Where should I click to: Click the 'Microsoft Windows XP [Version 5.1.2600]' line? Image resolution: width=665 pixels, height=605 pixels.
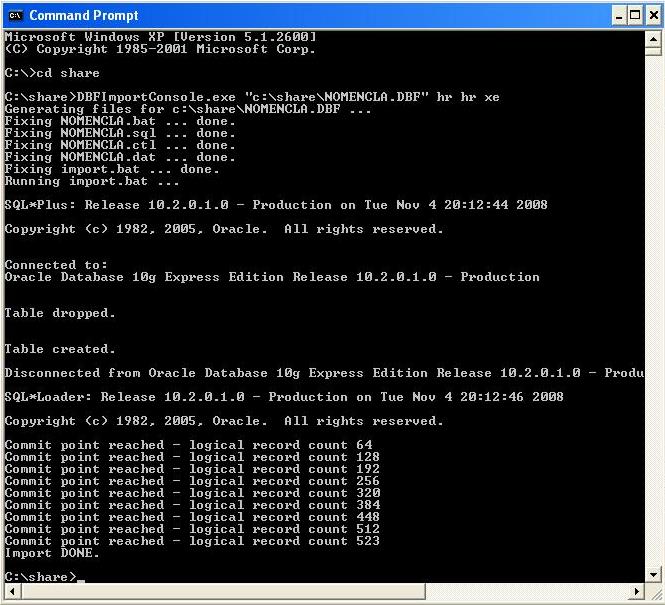pyautogui.click(x=161, y=37)
